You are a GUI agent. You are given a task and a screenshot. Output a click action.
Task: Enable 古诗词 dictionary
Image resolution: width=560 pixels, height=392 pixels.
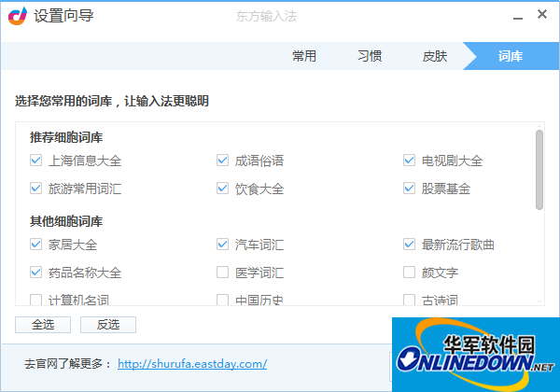click(410, 300)
